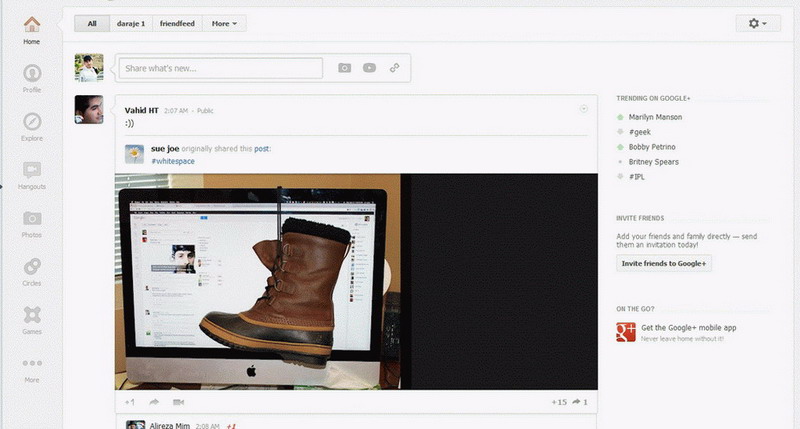Open trending topic #IPL
This screenshot has width=800, height=429.
point(637,176)
